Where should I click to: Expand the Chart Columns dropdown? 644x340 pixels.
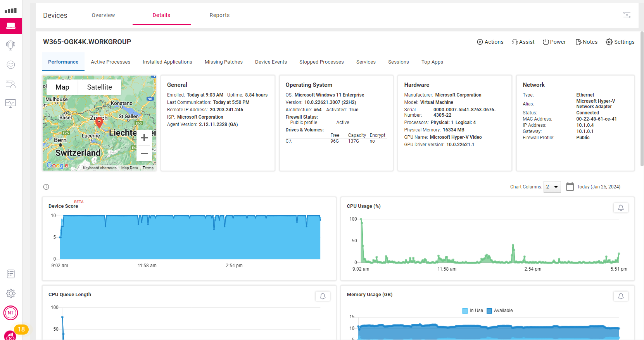click(x=552, y=187)
